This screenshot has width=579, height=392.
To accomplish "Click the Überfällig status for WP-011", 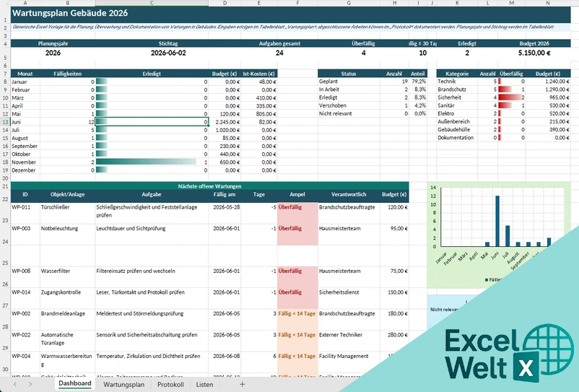I will pos(297,213).
